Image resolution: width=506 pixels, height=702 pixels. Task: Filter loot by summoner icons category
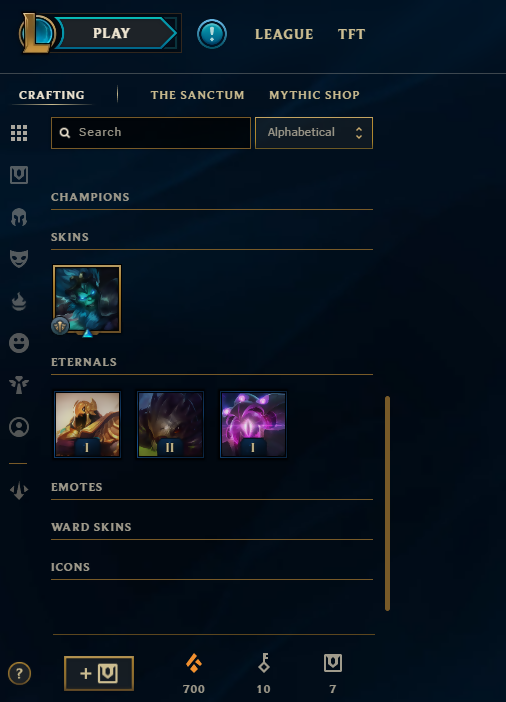click(19, 427)
